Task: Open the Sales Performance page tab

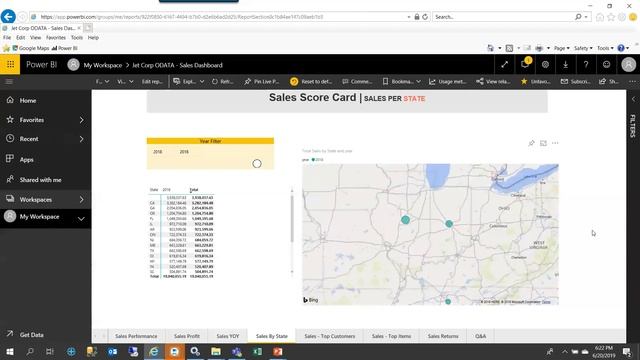Action: (x=136, y=336)
